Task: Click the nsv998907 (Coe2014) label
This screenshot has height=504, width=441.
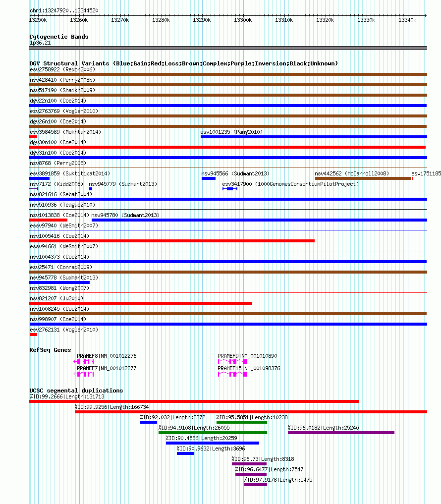Action: (x=58, y=319)
